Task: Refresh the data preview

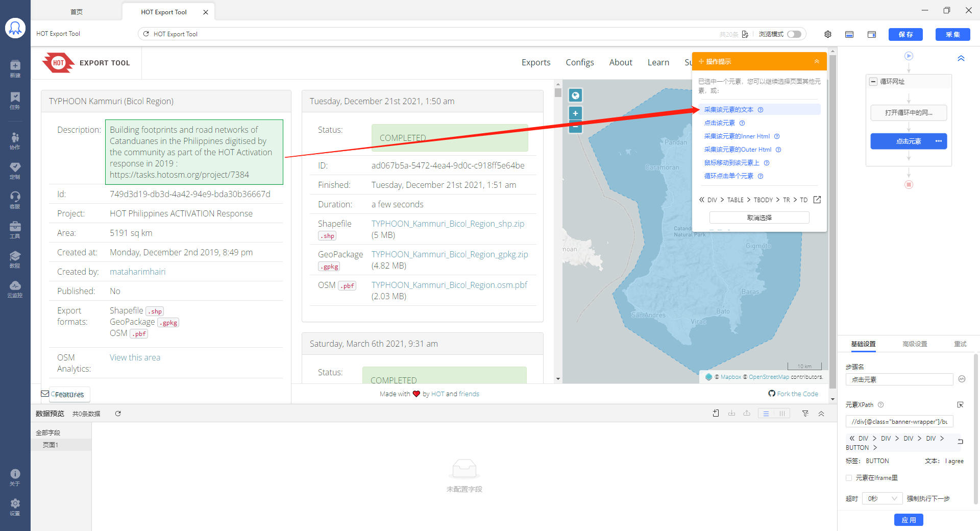Action: 118,414
